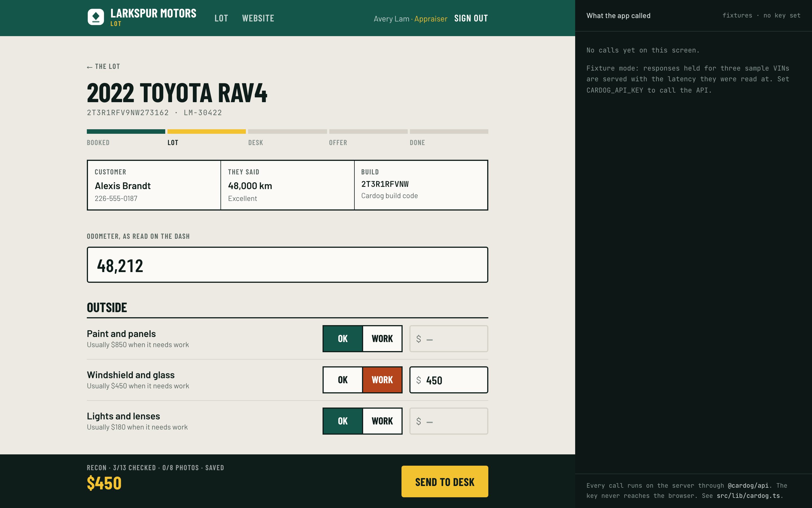Viewport: 812px width, 508px height.
Task: Set Windshield and glass to OK
Action: (x=343, y=380)
